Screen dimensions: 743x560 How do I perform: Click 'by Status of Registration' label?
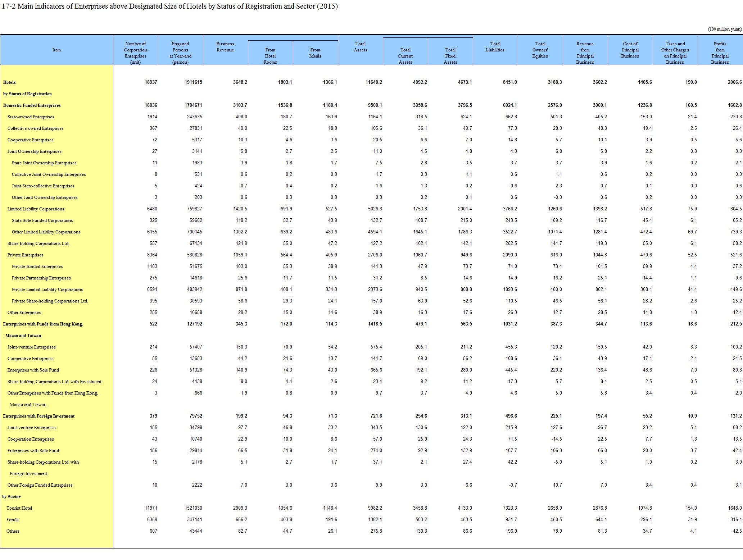coord(27,94)
